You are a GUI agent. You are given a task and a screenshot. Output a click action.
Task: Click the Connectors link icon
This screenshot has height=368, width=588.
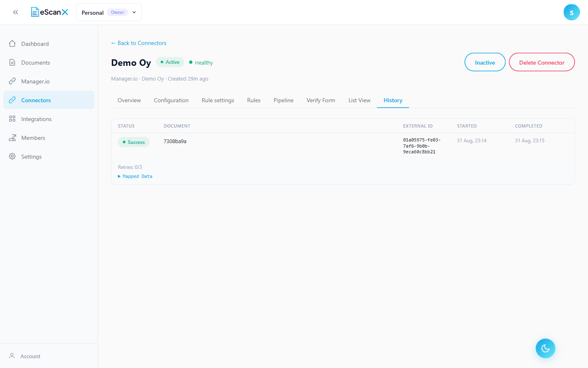12,100
